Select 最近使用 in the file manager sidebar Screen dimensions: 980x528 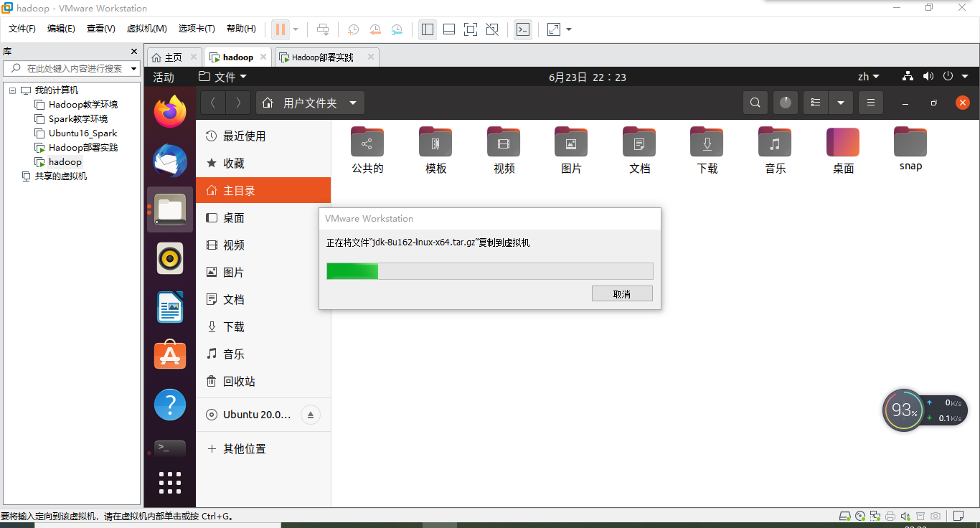pos(263,136)
